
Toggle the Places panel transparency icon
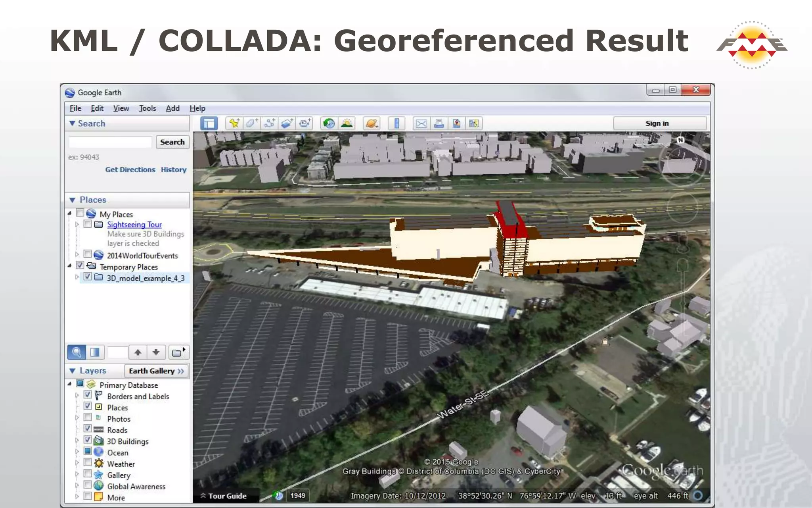pos(95,352)
